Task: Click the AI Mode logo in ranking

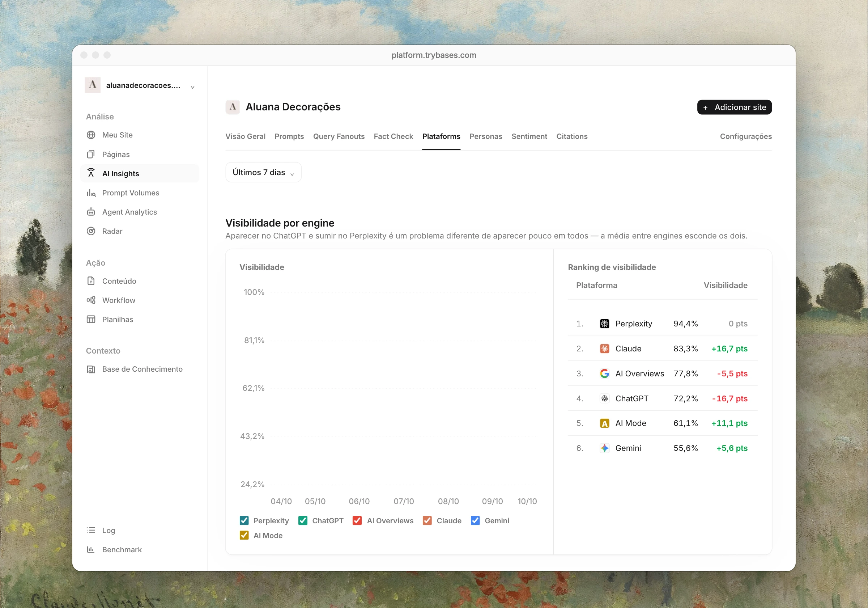Action: [x=604, y=423]
